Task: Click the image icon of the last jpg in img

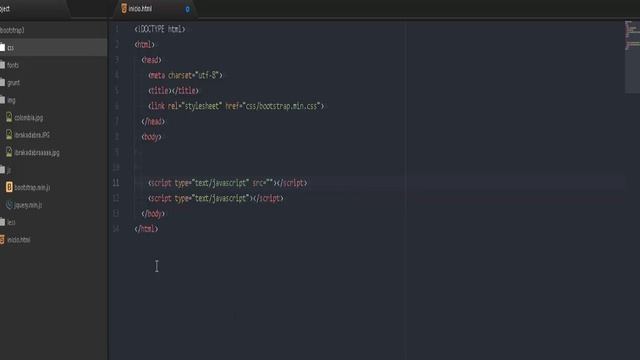Action: 9,152
